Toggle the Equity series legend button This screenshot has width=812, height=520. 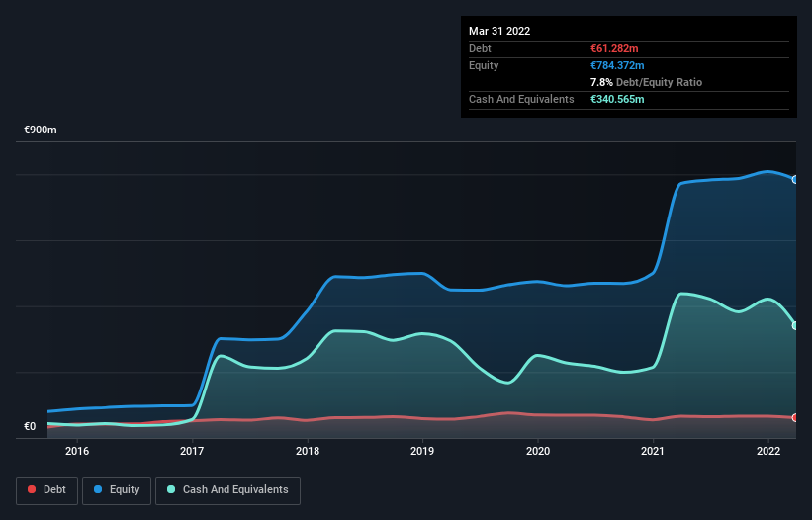coord(117,490)
